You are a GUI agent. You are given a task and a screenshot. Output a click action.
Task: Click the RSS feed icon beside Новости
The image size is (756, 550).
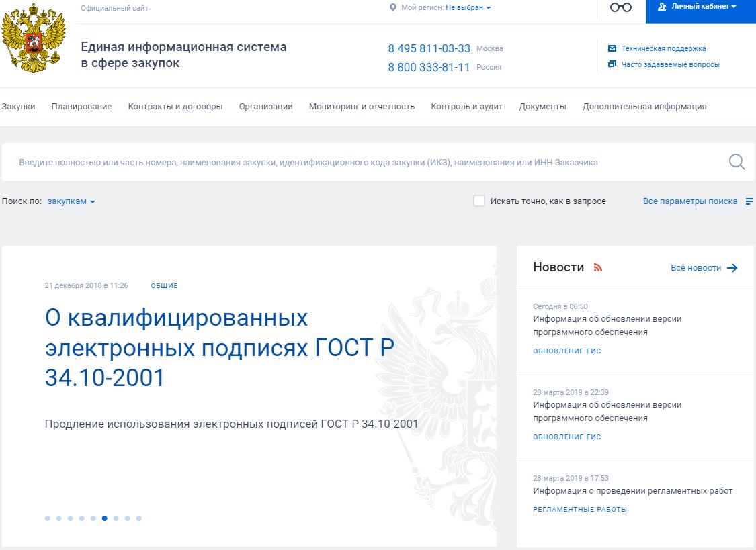(x=598, y=268)
